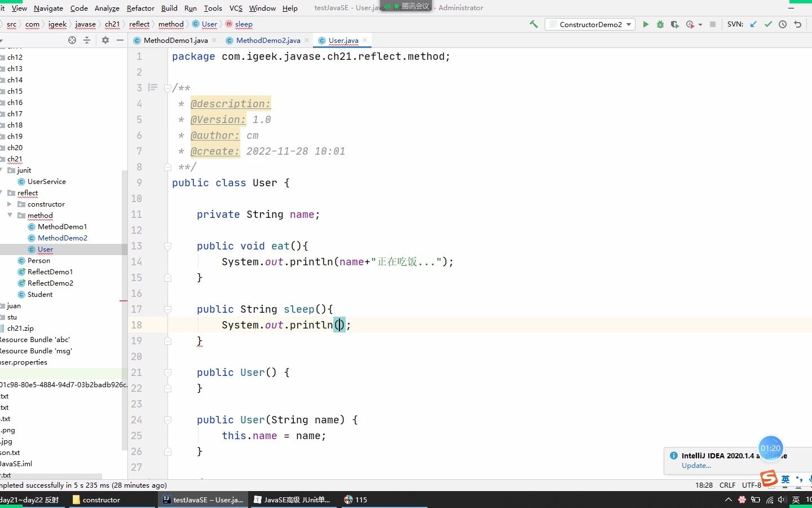Expand the constructor package folder
This screenshot has width=812, height=508.
point(10,204)
